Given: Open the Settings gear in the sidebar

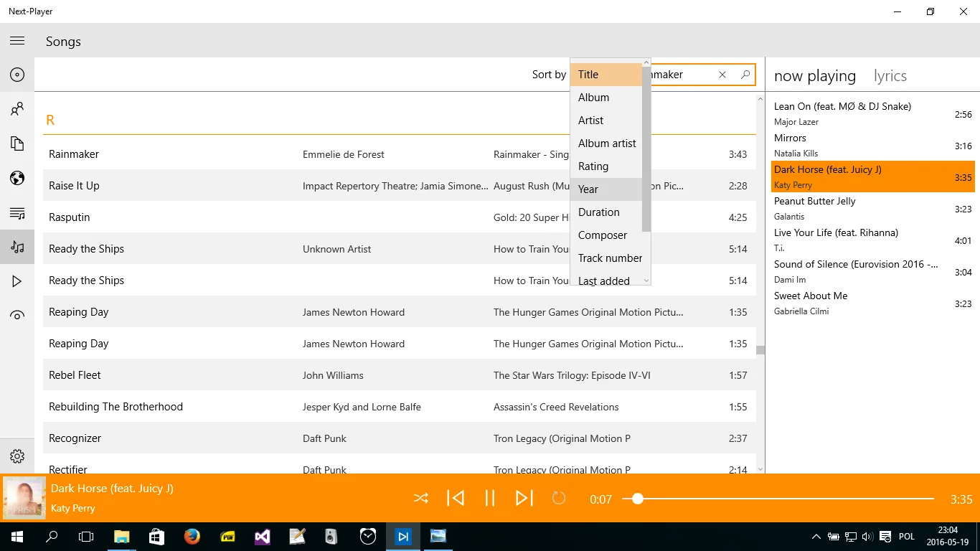Looking at the screenshot, I should 17,456.
